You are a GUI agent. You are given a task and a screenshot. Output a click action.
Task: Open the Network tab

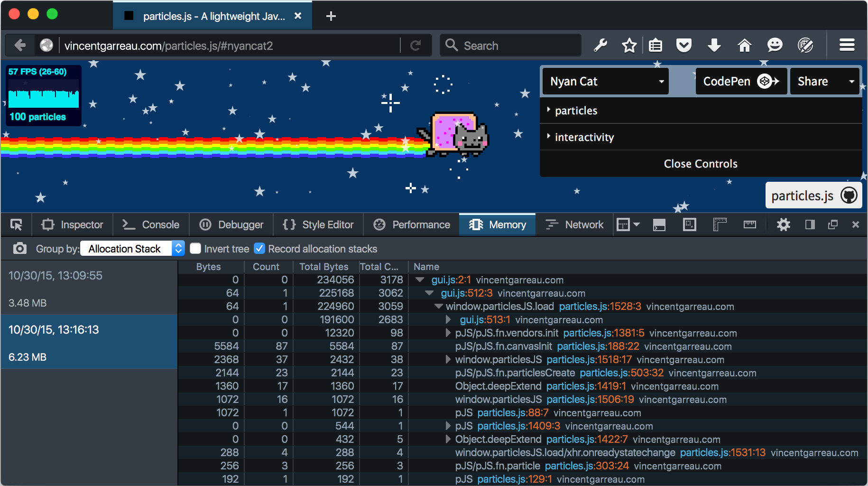574,224
